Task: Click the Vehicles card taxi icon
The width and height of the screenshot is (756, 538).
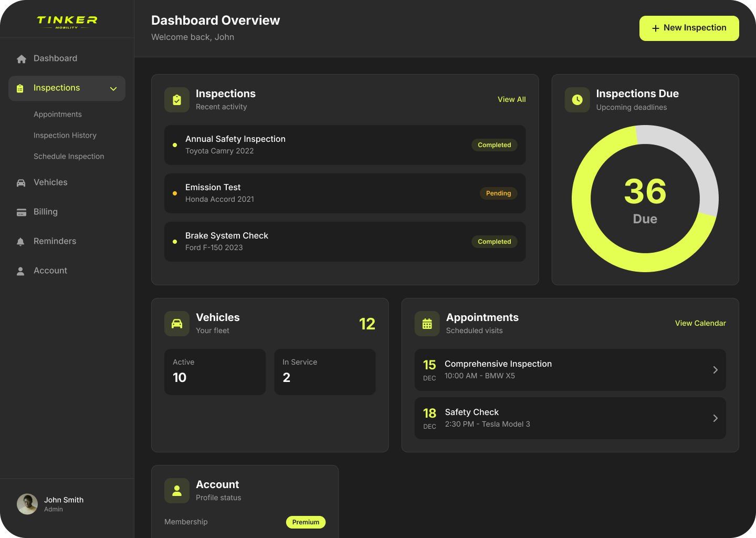Action: pyautogui.click(x=177, y=324)
